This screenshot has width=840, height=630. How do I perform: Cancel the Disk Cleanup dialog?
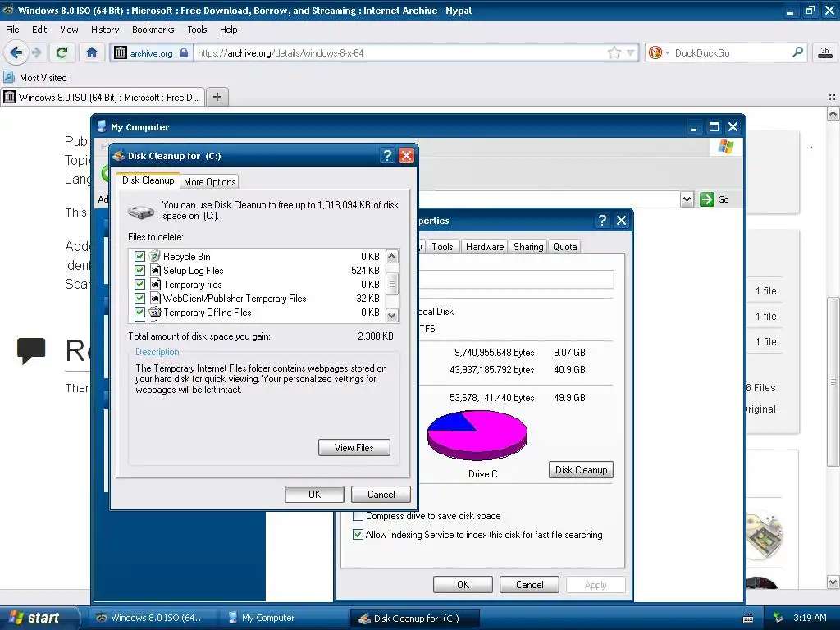[x=381, y=494]
